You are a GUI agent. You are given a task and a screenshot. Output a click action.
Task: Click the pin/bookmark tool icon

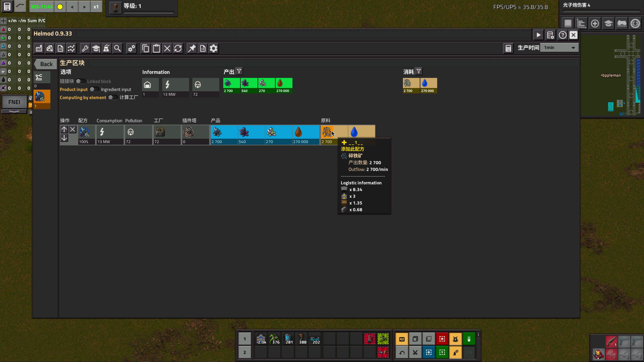coord(192,48)
